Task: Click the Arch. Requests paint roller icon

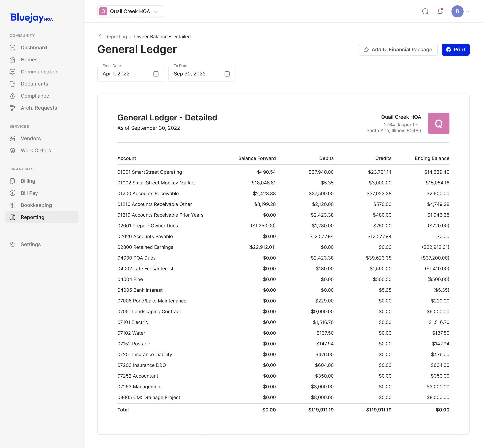Action: pyautogui.click(x=12, y=108)
